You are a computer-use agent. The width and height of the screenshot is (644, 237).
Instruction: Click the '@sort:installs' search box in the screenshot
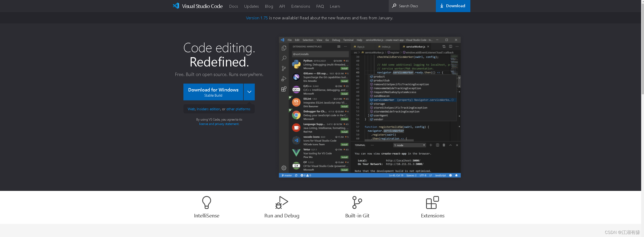point(320,54)
